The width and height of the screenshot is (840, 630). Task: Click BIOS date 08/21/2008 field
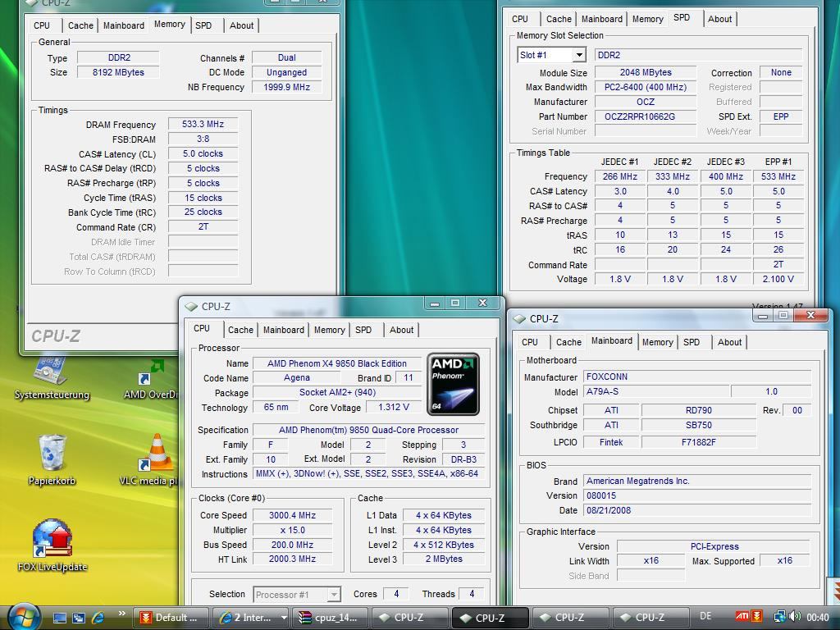tap(697, 510)
